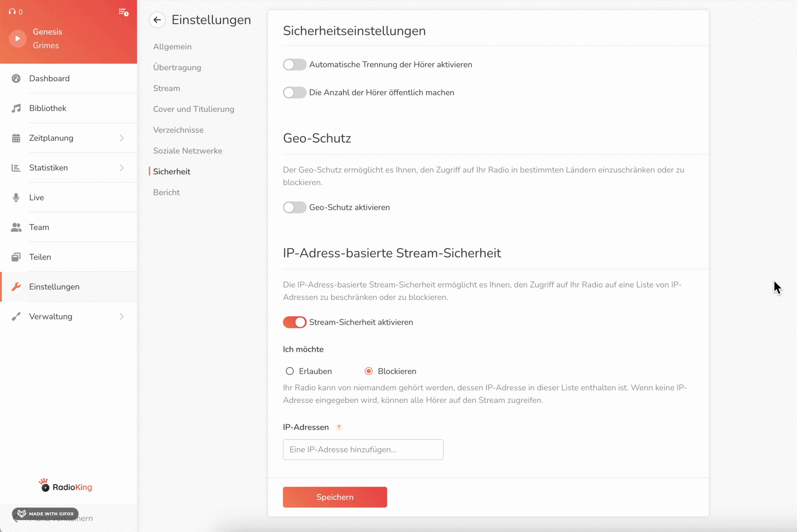Toggle the public listener count (Anzahl der Hörer)
The height and width of the screenshot is (532, 797).
(x=294, y=92)
